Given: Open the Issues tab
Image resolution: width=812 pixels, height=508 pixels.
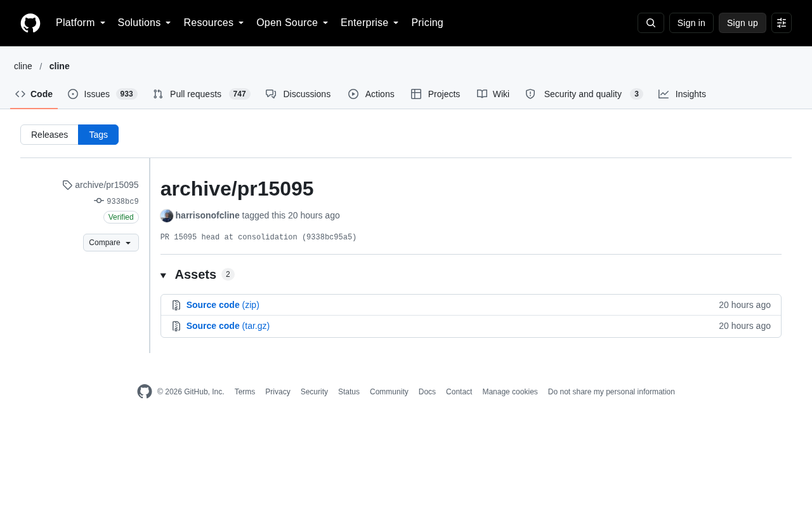Looking at the screenshot, I should click(x=103, y=94).
